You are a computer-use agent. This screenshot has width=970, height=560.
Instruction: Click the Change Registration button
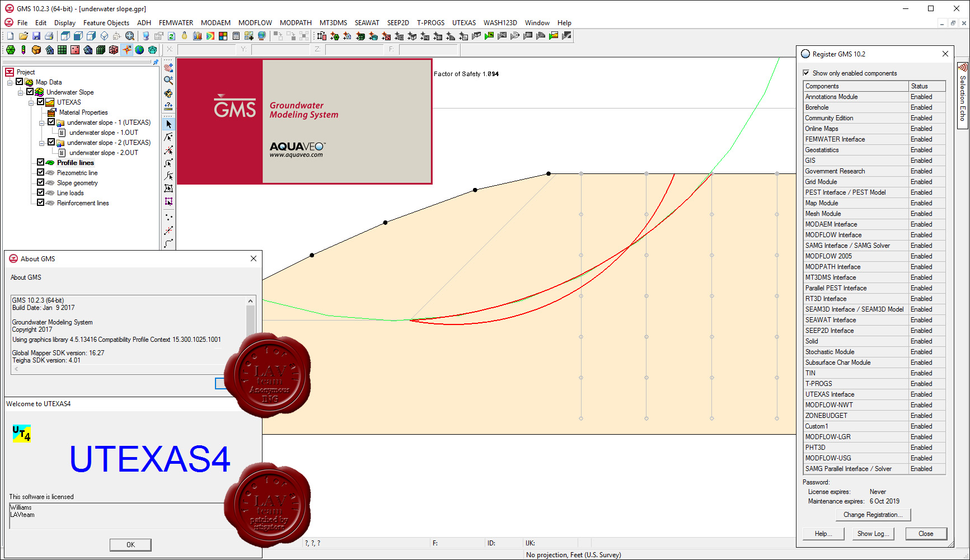coord(873,515)
